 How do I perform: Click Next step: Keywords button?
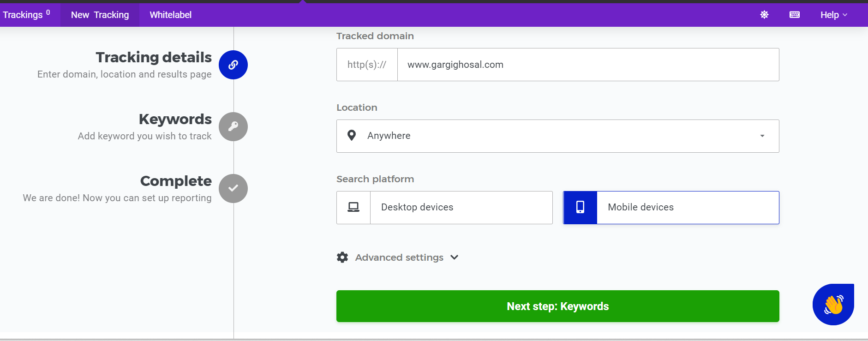557,306
